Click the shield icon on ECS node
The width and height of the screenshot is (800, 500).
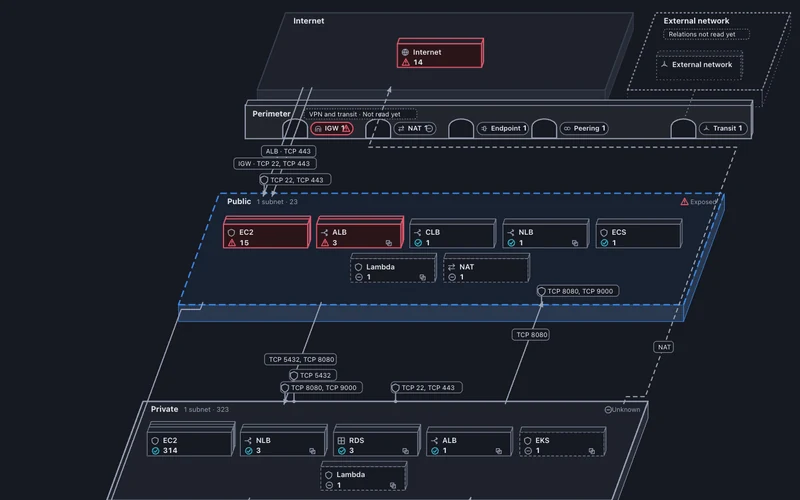(604, 232)
